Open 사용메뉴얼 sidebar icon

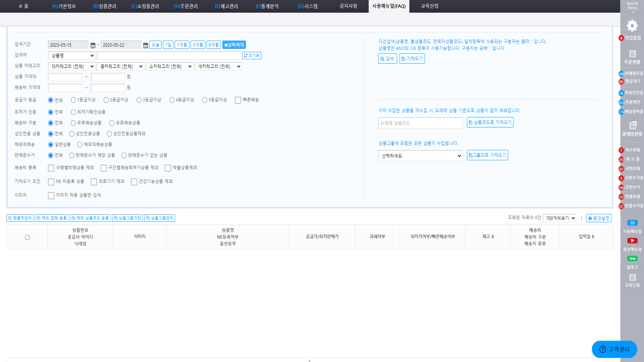point(632,223)
